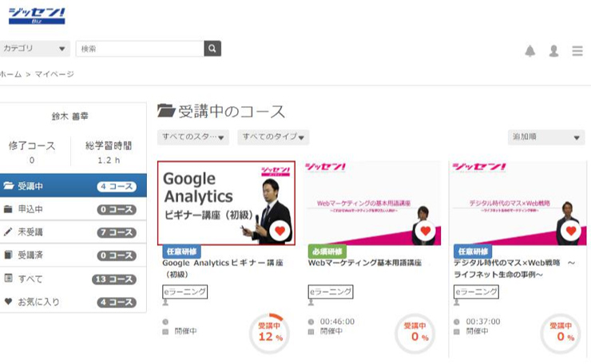
Task: Click the user name 鈴木 善幸
Action: coord(70,117)
